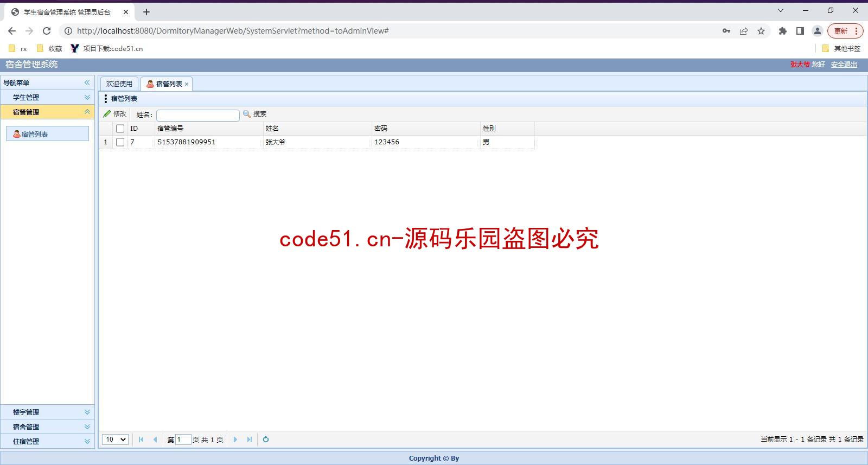Viewport: 868px width, 465px height.
Task: View site information icon in address bar
Action: pyautogui.click(x=68, y=31)
